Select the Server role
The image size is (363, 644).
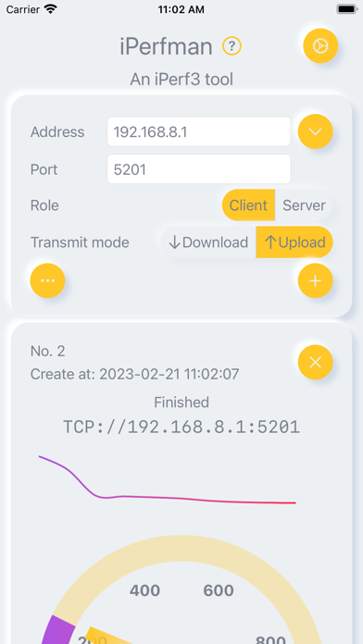click(x=304, y=204)
